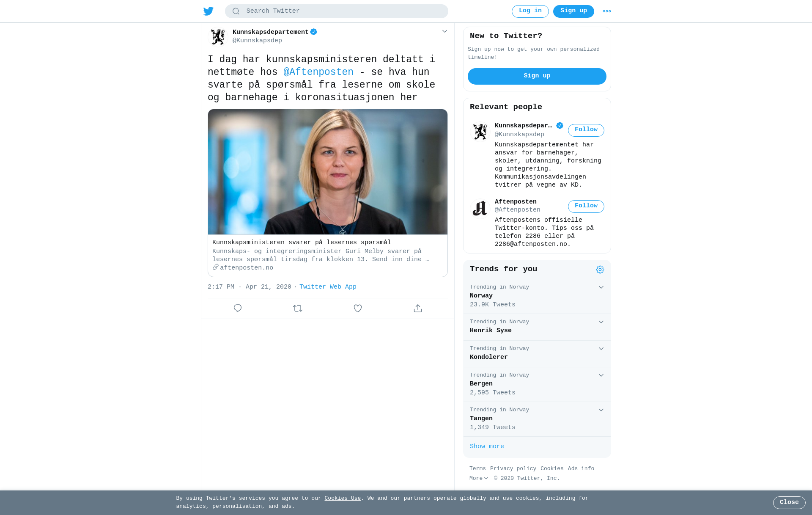Retweet the Kunnskapsdepartement tweet

tap(298, 308)
